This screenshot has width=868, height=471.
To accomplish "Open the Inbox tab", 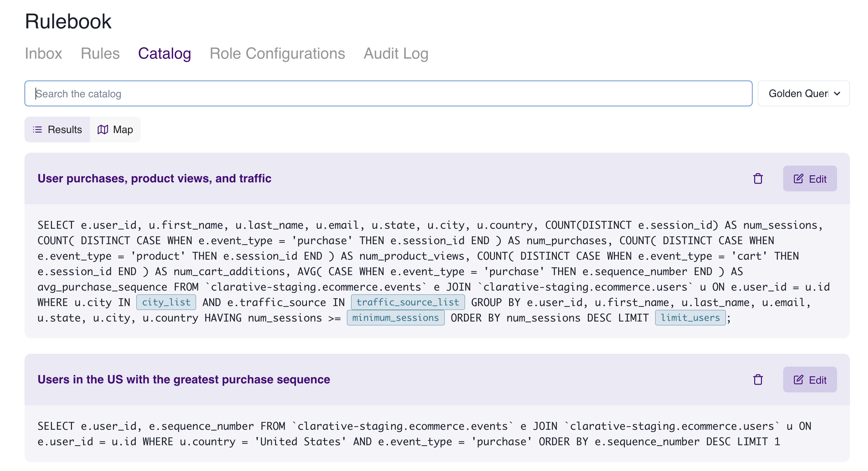I will tap(44, 53).
